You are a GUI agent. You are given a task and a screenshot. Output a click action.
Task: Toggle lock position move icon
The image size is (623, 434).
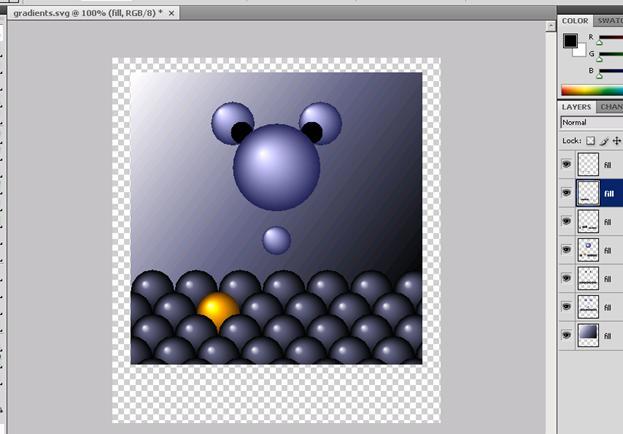click(x=617, y=141)
